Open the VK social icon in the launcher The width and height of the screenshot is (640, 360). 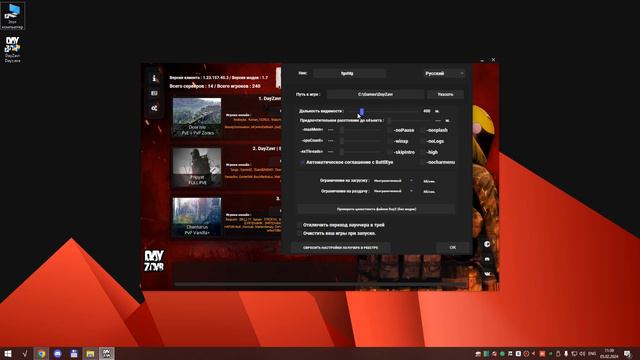487,274
